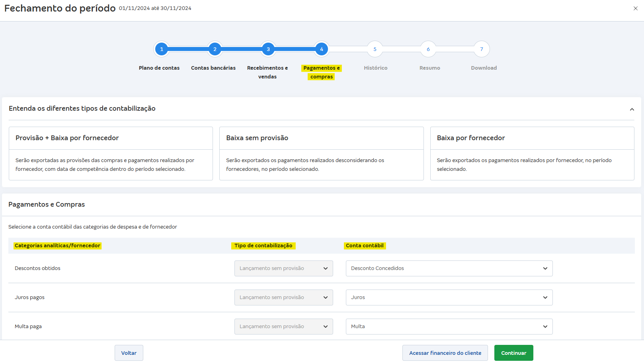Close the Fechamento do período dialog
644x362 pixels.
click(x=636, y=8)
